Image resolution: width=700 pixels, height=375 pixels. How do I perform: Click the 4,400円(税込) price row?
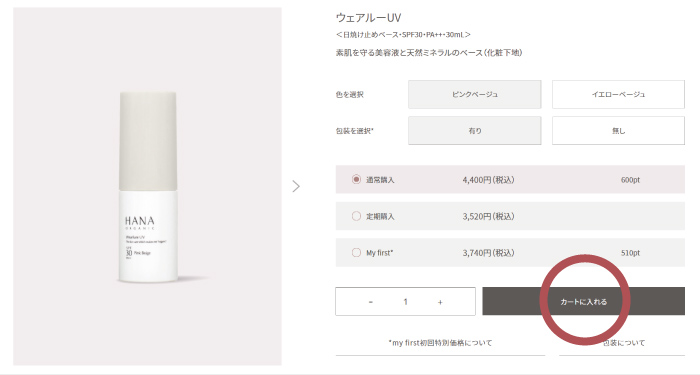[510, 179]
